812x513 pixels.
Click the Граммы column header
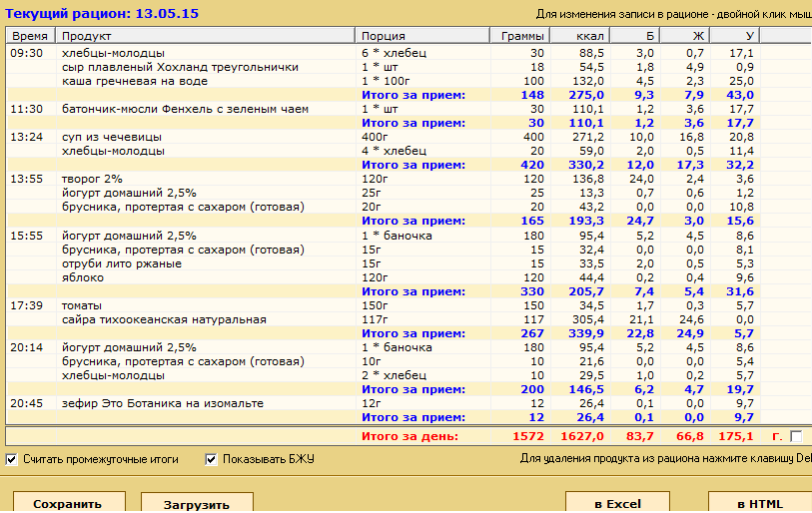520,36
